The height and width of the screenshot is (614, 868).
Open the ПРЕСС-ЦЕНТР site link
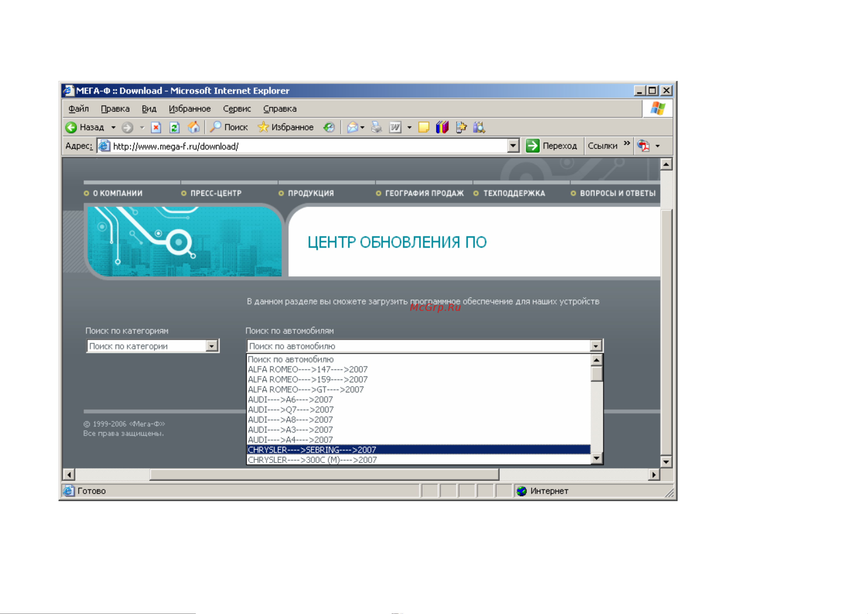pos(216,193)
